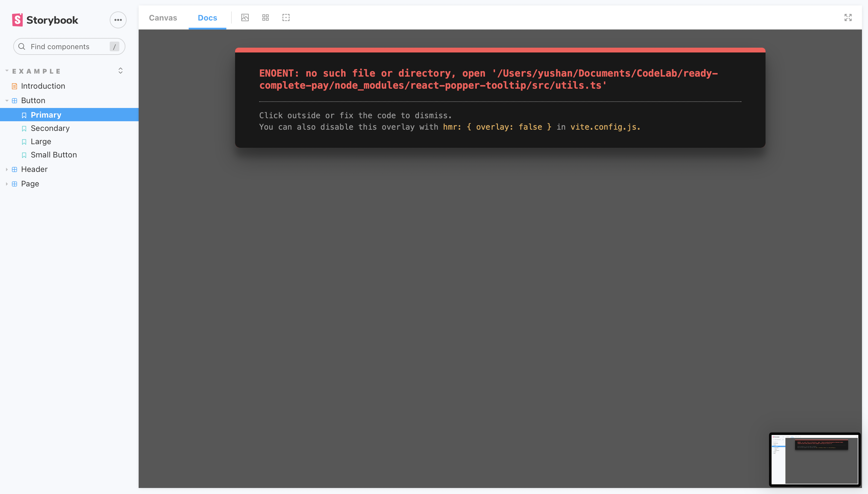Viewport: 868px width, 494px height.
Task: Click the search magnifier icon
Action: click(21, 46)
